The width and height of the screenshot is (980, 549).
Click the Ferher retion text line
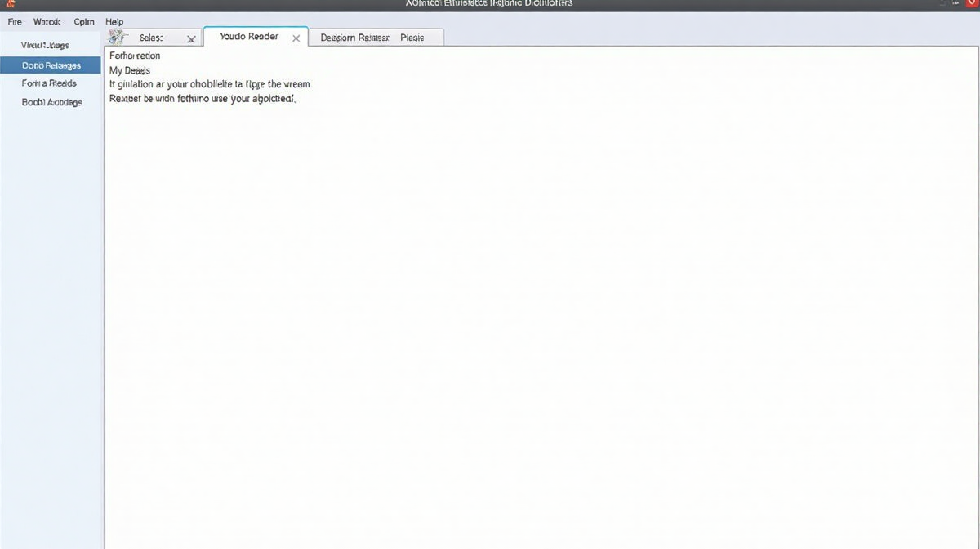(135, 56)
